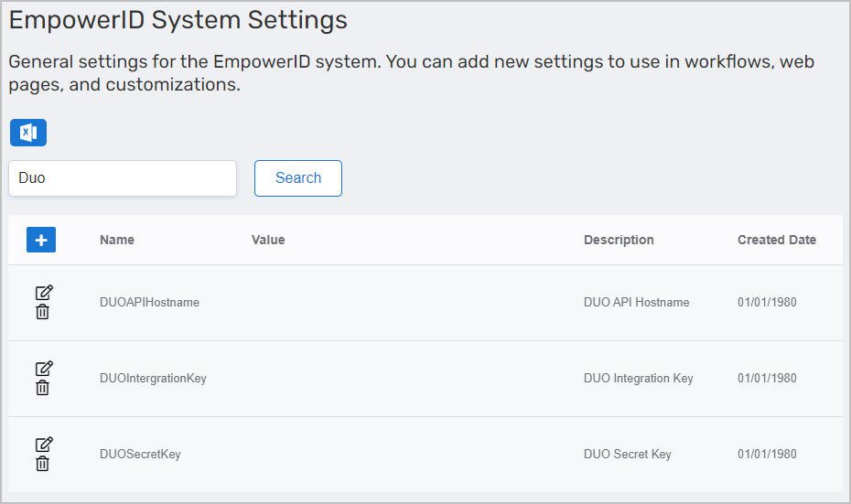Select the DUOIntergrationKey name cell
This screenshot has width=851, height=504.
[153, 378]
